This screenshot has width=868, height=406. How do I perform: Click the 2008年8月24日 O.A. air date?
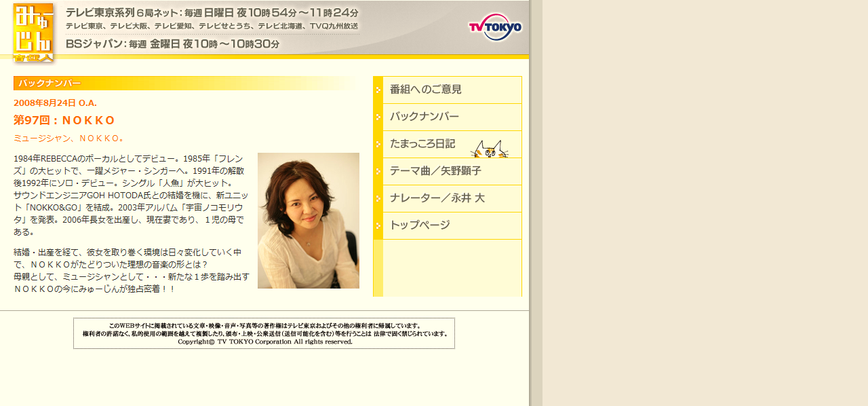[x=55, y=103]
